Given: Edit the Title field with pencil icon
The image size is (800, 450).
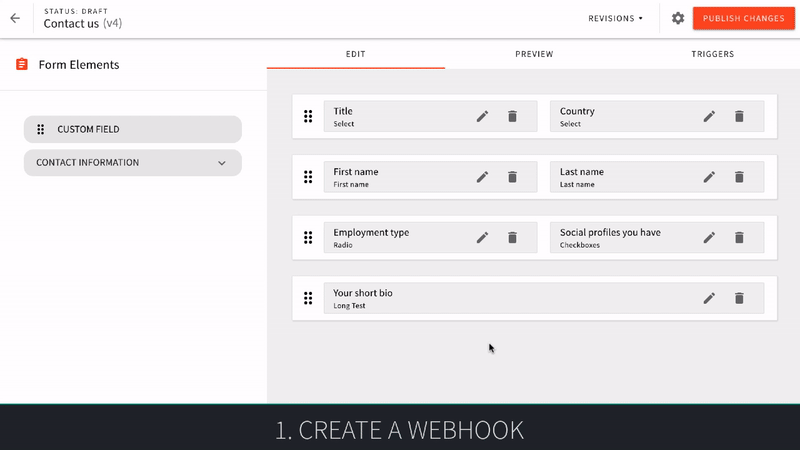Looking at the screenshot, I should pos(482,116).
